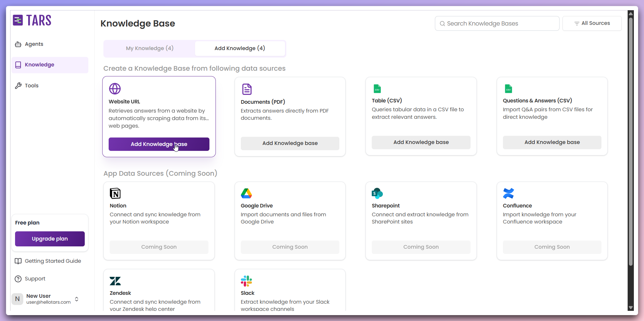The image size is (644, 321).
Task: Click the Documents (PDF) file icon
Action: (x=247, y=89)
